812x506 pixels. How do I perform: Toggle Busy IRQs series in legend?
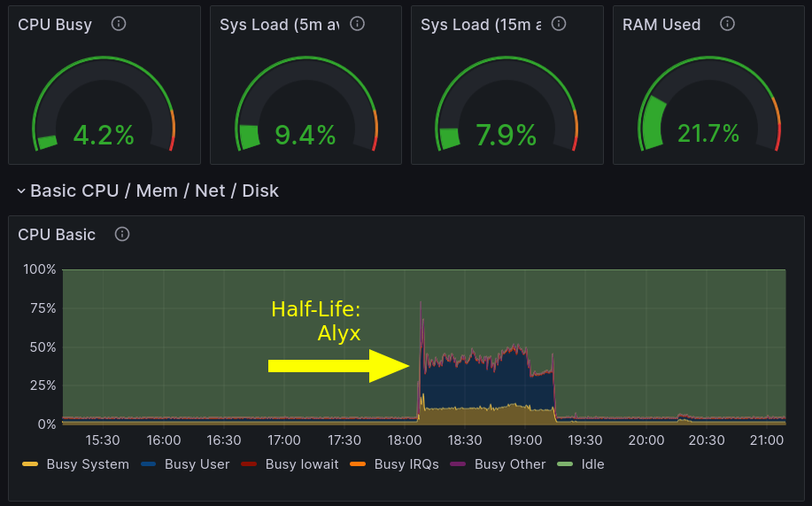406,463
